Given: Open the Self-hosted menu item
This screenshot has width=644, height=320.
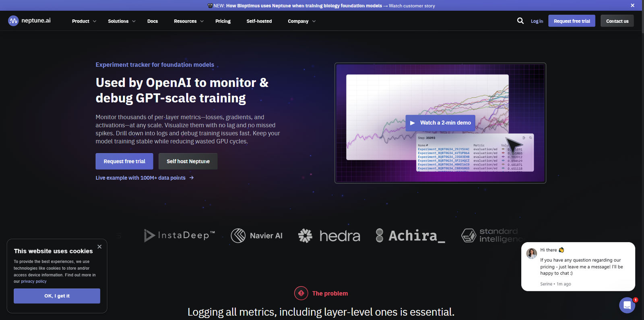Looking at the screenshot, I should 259,21.
